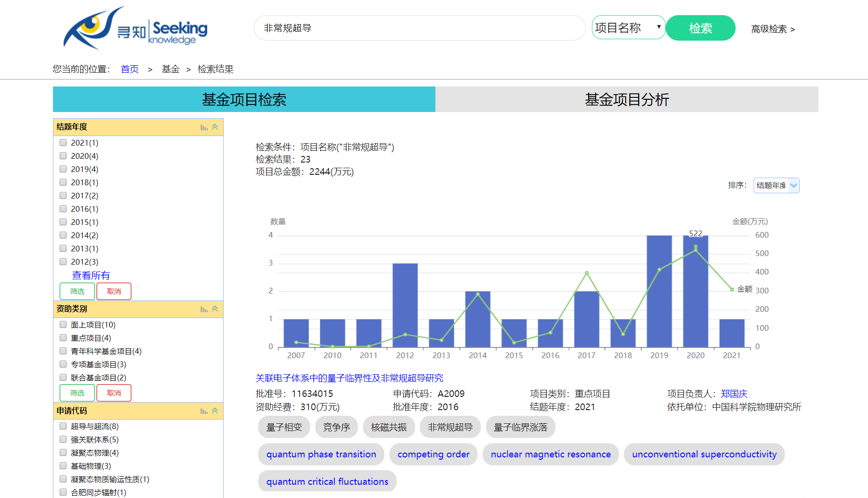Switch to 基金项目分析 tab
This screenshot has width=868, height=498.
coord(627,99)
